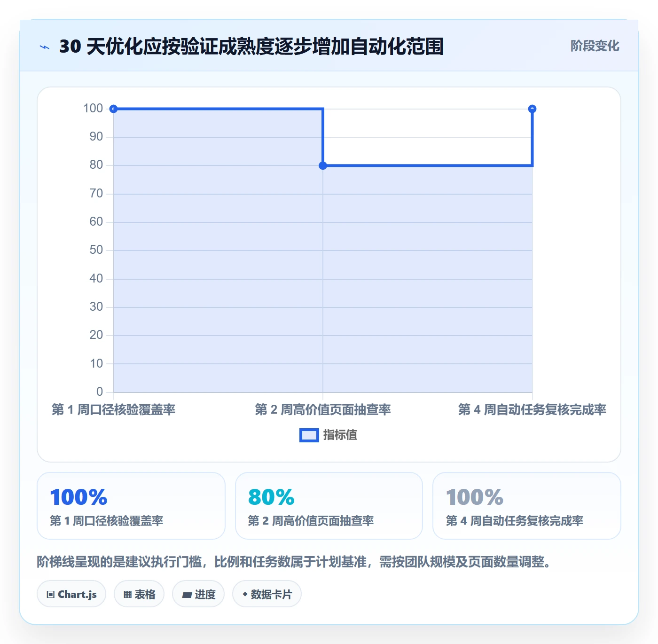
Task: Click the week 2 data point at value 80
Action: pos(323,165)
